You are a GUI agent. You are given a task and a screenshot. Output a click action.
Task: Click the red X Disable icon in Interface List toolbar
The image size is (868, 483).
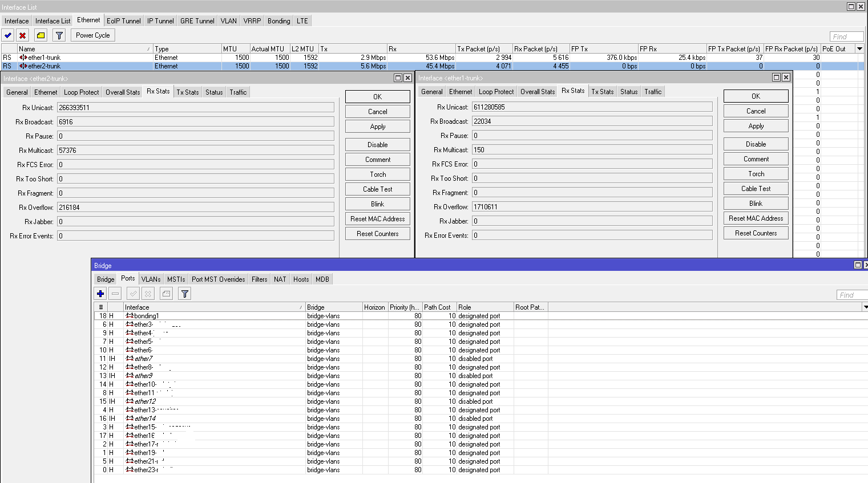(x=23, y=35)
